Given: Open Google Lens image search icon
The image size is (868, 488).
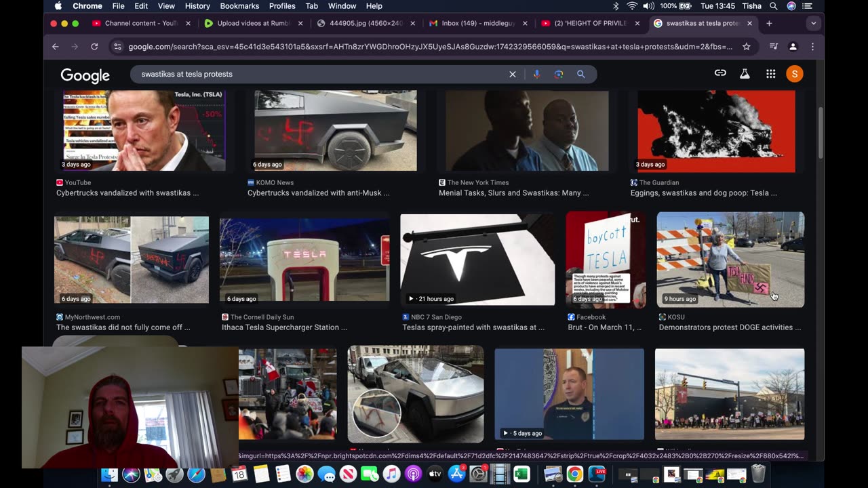Looking at the screenshot, I should coord(559,75).
